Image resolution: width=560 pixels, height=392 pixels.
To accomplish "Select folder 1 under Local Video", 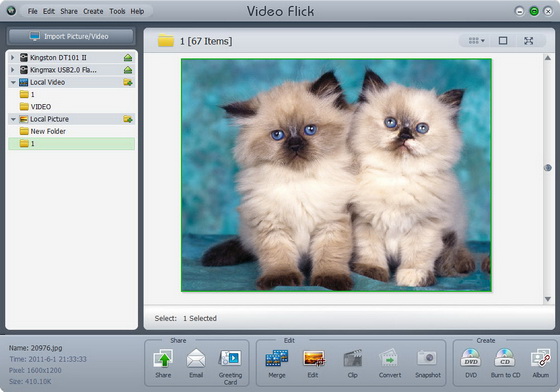I will [x=71, y=95].
